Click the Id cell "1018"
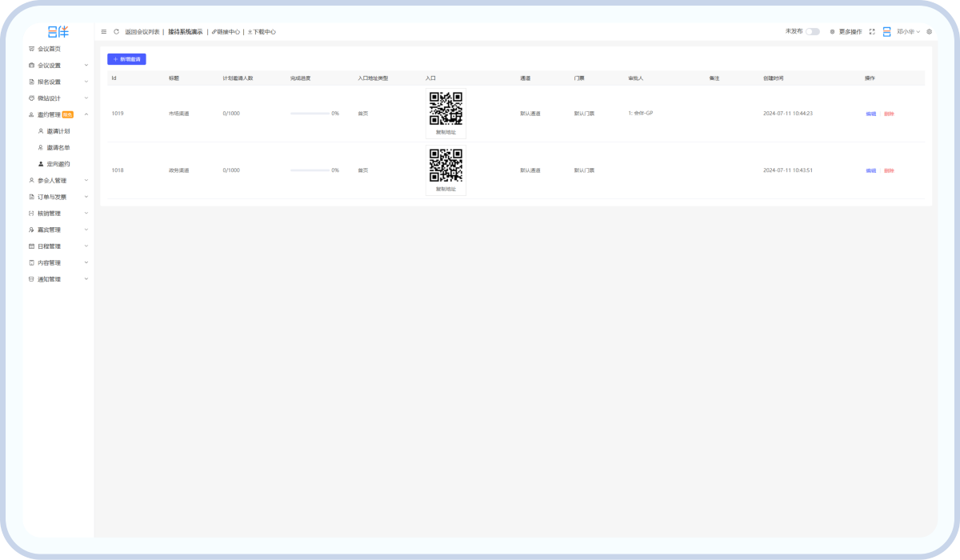The image size is (960, 560). (118, 170)
